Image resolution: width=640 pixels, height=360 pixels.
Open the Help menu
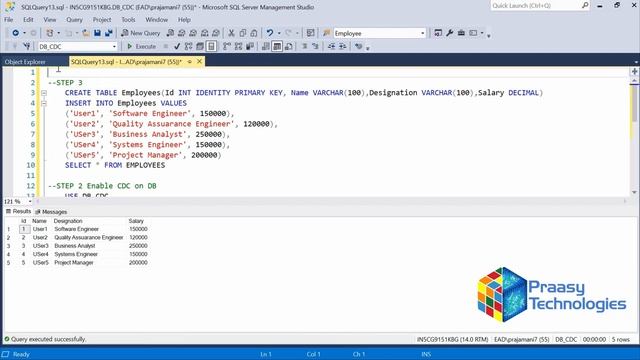point(184,20)
